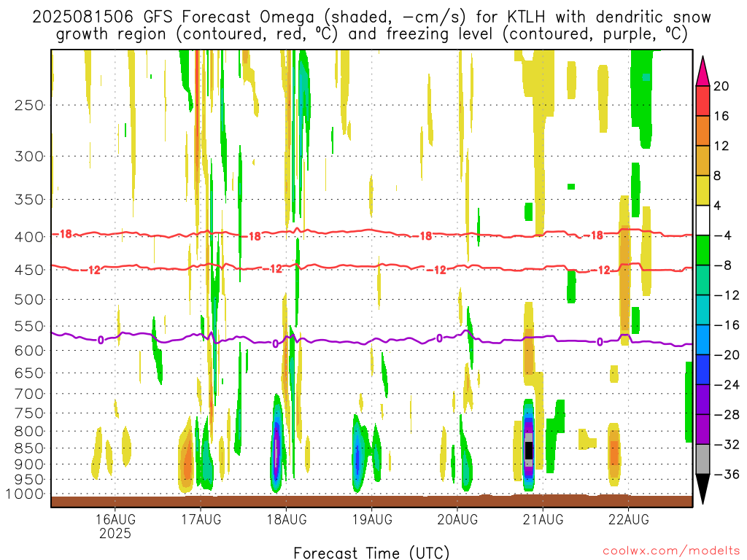Select the gold 8 to 12 colorbar swatch

tap(703, 161)
